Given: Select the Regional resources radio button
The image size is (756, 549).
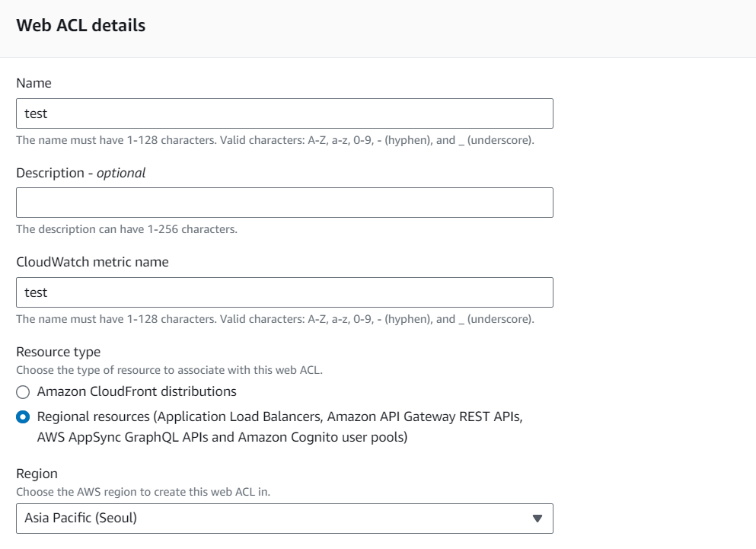Looking at the screenshot, I should [x=23, y=417].
